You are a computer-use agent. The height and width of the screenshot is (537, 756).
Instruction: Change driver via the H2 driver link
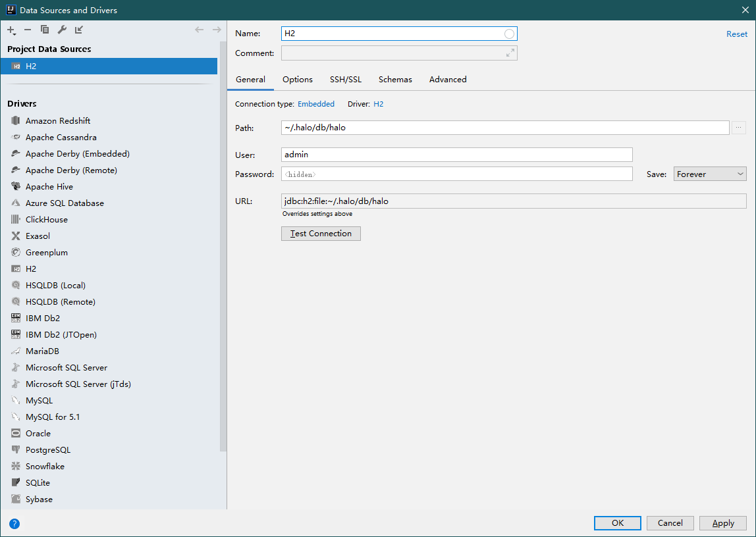click(x=379, y=104)
